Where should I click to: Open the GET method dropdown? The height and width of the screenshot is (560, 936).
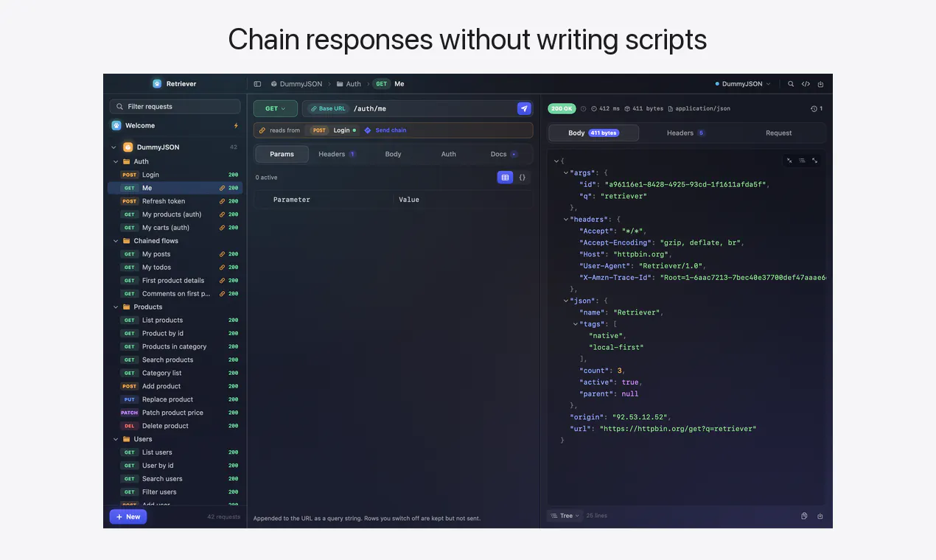pos(275,108)
